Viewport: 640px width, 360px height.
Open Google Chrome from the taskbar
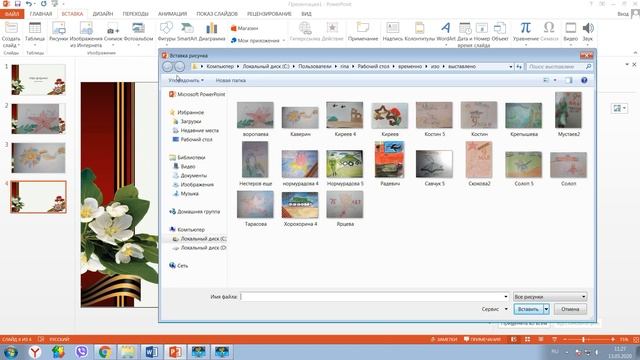click(x=105, y=352)
